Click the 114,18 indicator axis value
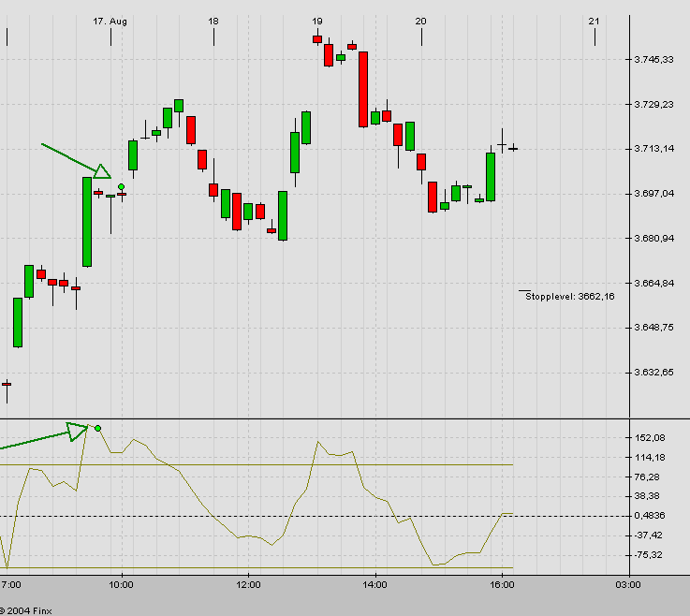This screenshot has height=616, width=690. point(650,458)
